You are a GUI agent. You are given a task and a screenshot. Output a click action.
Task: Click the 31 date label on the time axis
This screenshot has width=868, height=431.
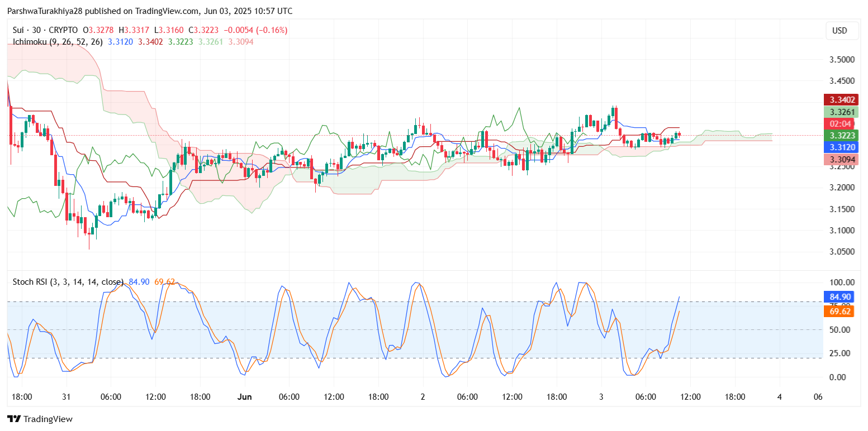(x=66, y=397)
